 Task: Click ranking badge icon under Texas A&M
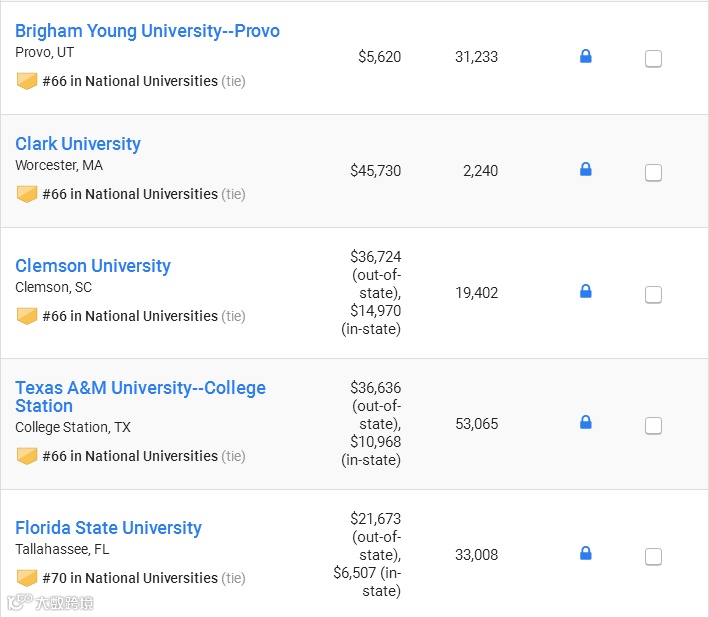27,456
